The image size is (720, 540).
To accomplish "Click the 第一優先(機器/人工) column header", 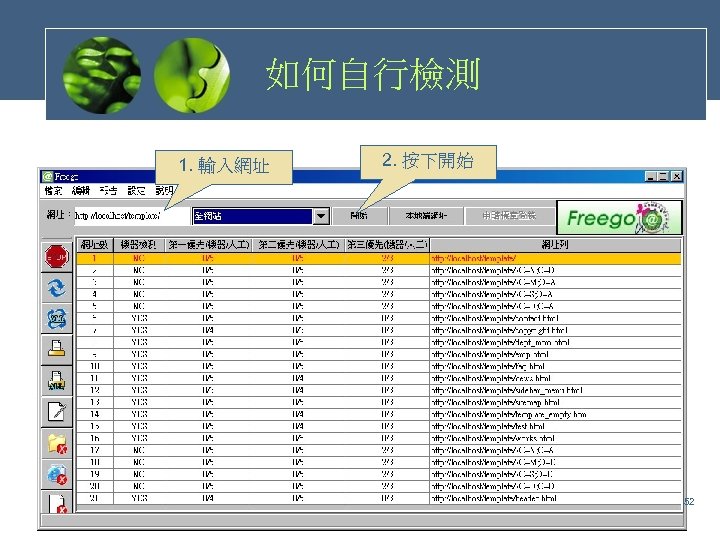I will coord(209,245).
